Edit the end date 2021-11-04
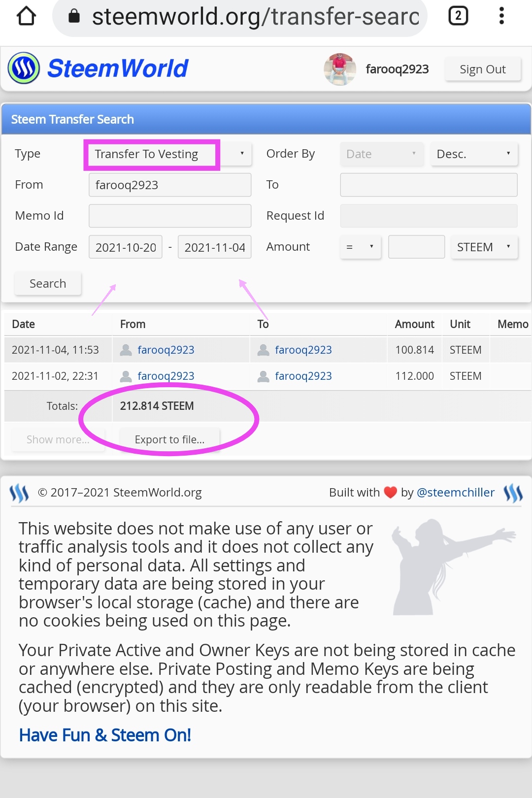 (215, 247)
